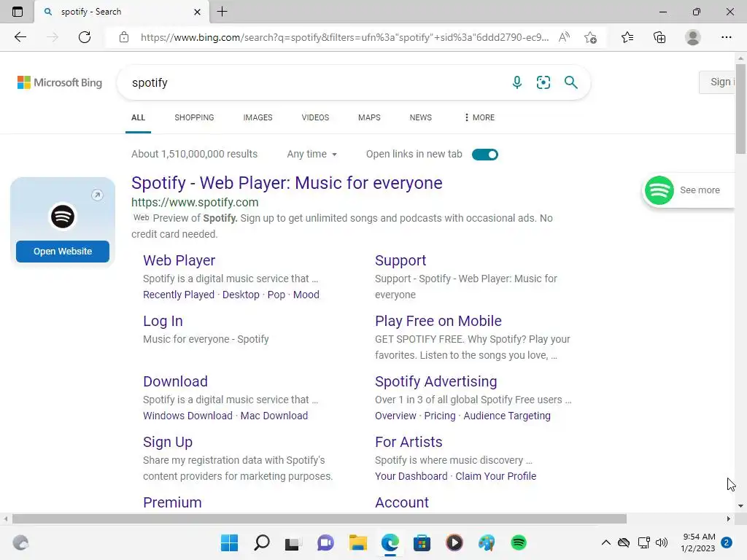Open Task View on taskbar
Viewport: 747px width, 560px height.
(293, 542)
